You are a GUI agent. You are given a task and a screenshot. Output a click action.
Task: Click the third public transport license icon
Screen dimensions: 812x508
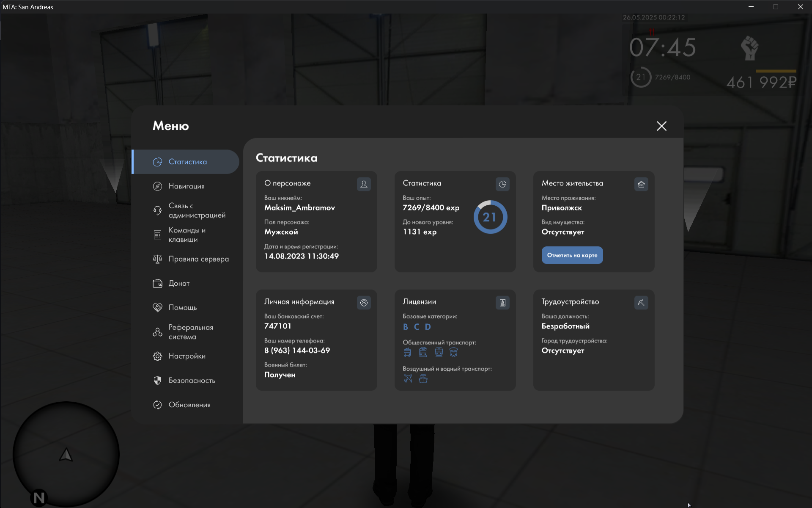click(439, 352)
